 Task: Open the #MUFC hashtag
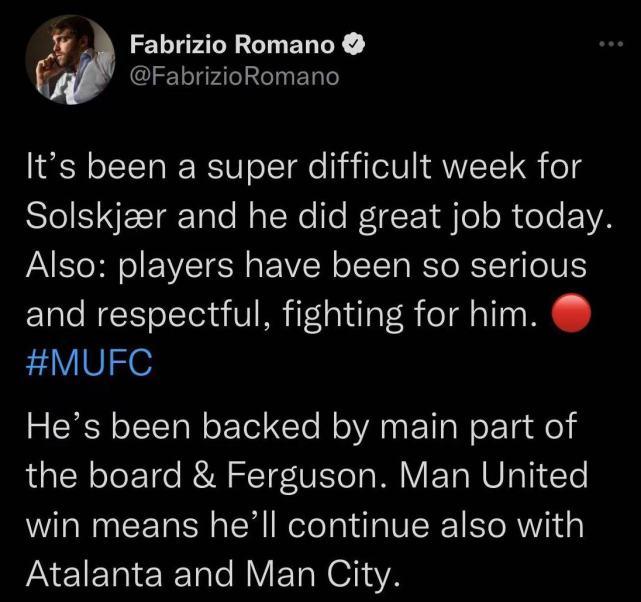coord(89,361)
